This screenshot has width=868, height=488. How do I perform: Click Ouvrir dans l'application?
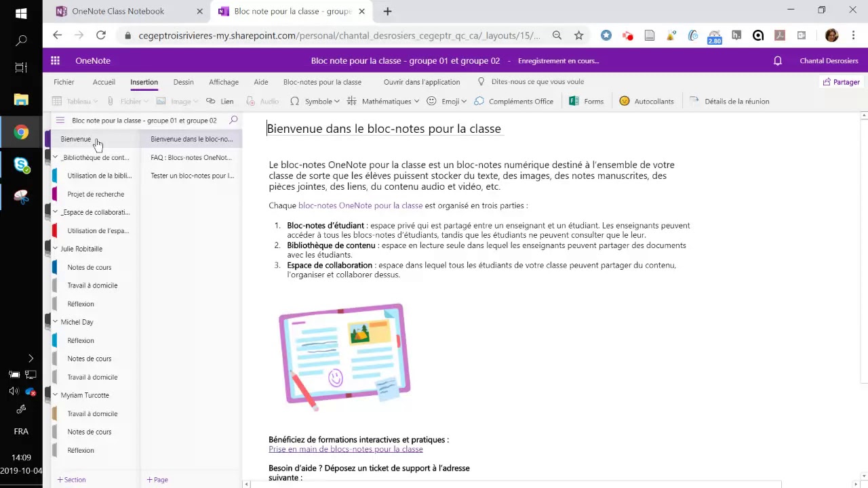[x=422, y=82]
